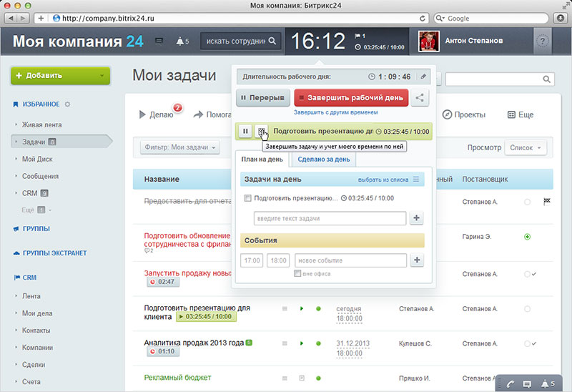Expand Google search engine dropdown in browser
The height and width of the screenshot is (392, 572).
(440, 19)
